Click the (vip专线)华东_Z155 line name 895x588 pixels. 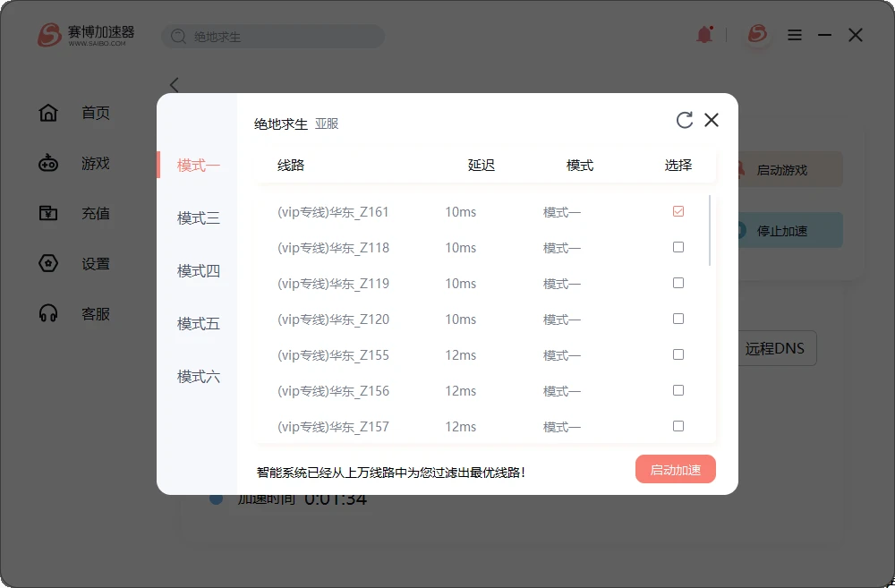pyautogui.click(x=333, y=355)
